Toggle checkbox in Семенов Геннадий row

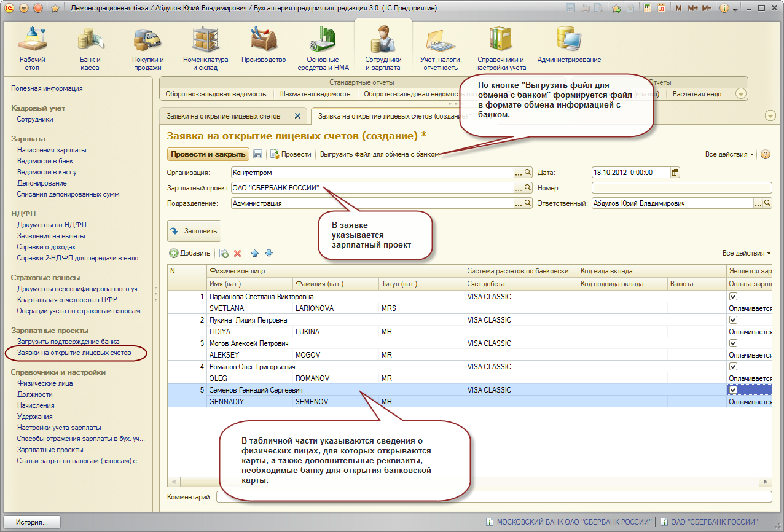[x=732, y=390]
